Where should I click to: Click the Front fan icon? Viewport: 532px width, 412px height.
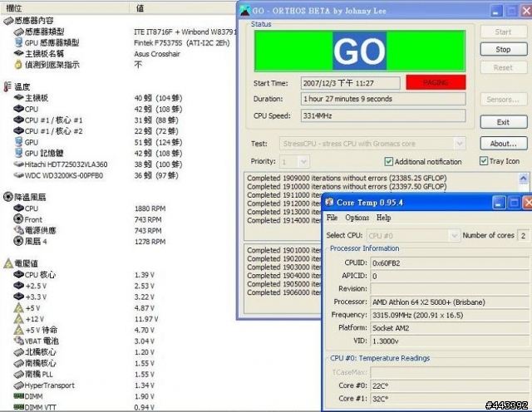click(x=18, y=219)
